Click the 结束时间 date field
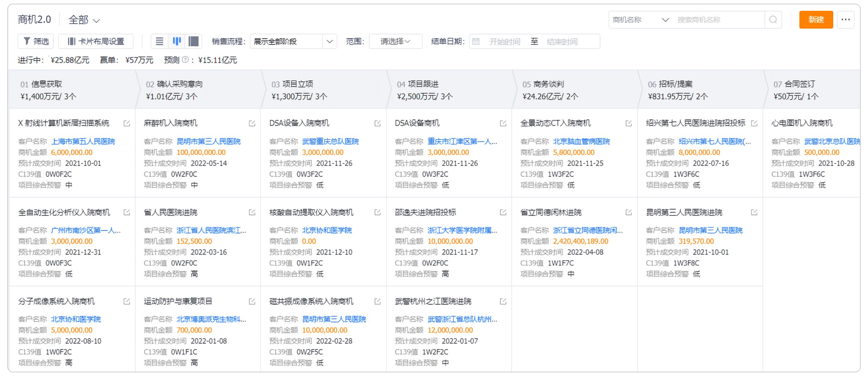Viewport: 868px width, 376px height. [562, 42]
